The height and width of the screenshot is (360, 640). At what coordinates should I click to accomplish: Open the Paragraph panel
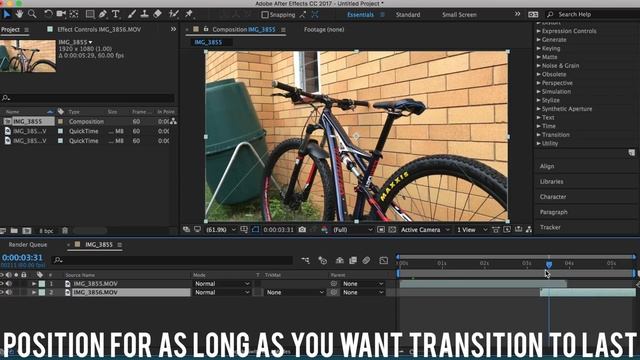[x=553, y=212]
